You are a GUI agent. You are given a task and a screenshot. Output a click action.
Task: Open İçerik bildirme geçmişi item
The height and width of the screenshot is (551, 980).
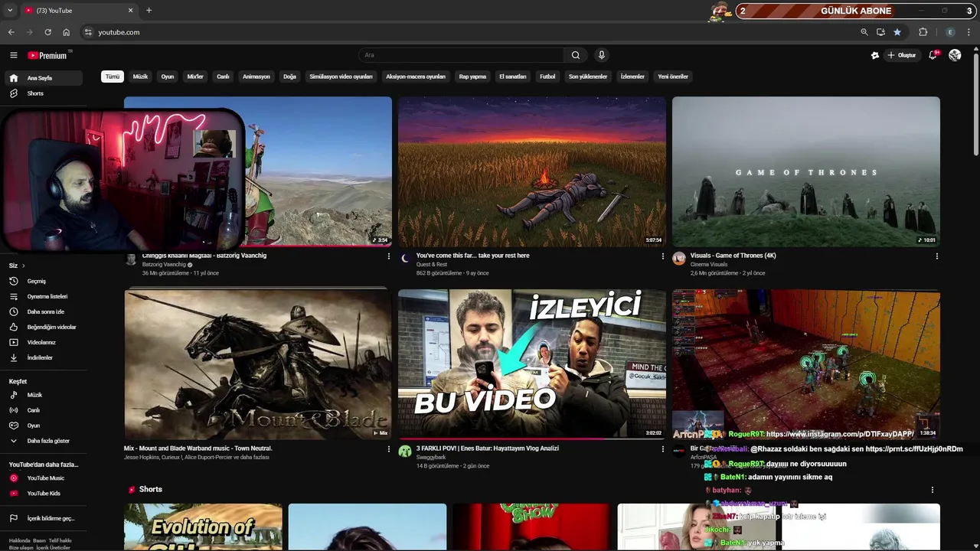43,518
